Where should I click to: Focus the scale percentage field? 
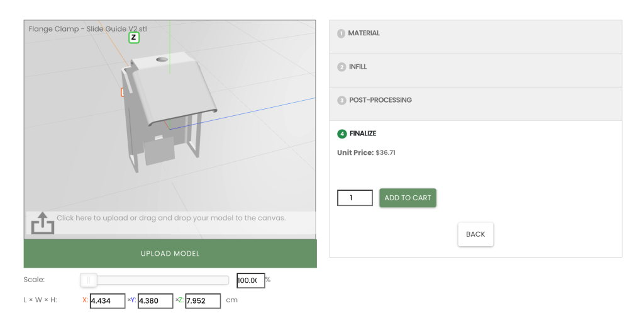[x=250, y=280]
